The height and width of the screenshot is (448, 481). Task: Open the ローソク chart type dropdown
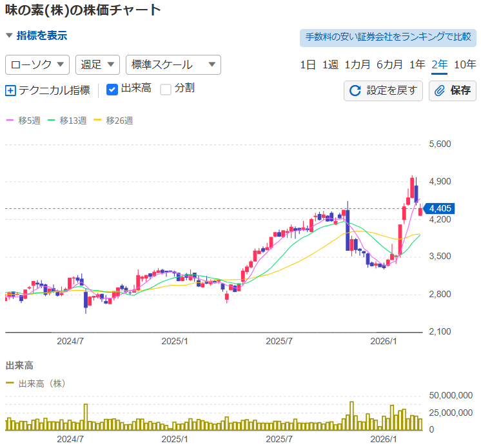point(37,64)
